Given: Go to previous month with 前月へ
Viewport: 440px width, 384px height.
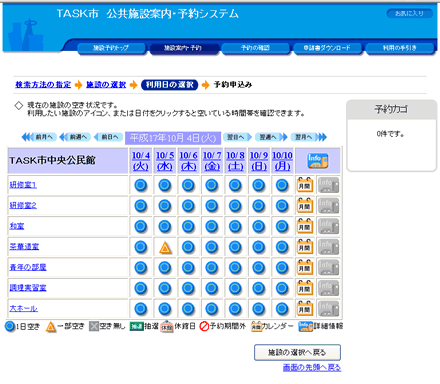Looking at the screenshot, I should click(39, 137).
